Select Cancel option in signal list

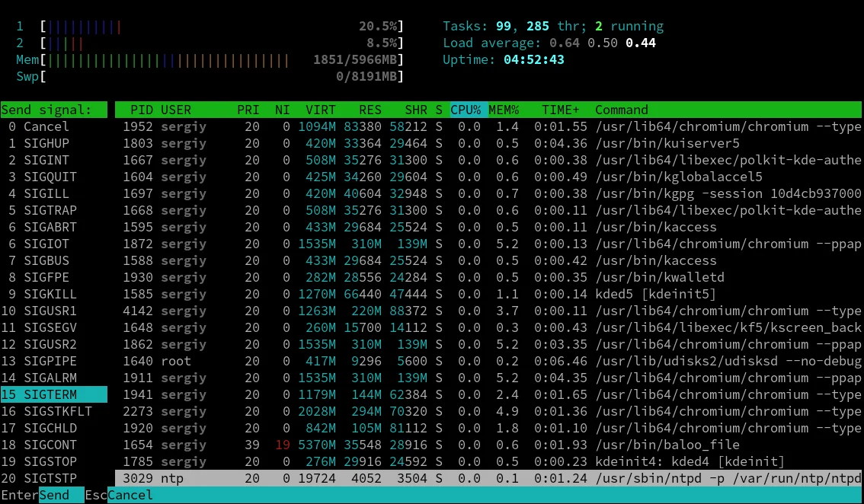coord(46,126)
